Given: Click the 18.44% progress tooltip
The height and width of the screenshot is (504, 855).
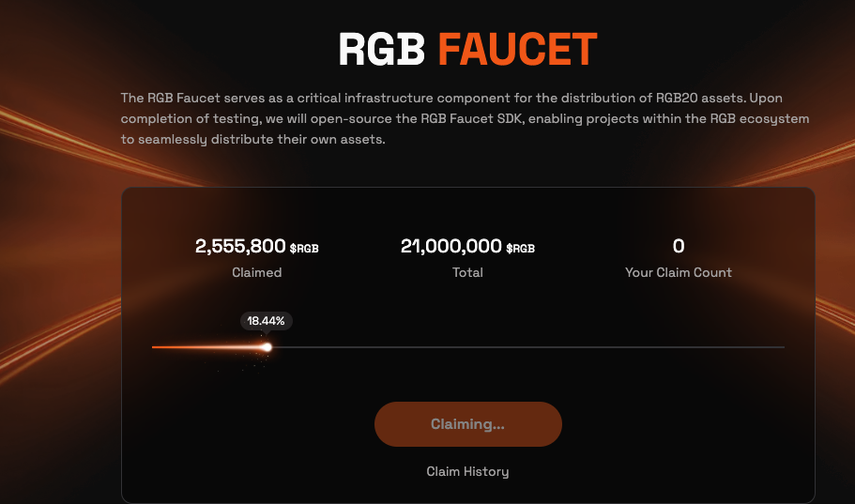Looking at the screenshot, I should [267, 321].
